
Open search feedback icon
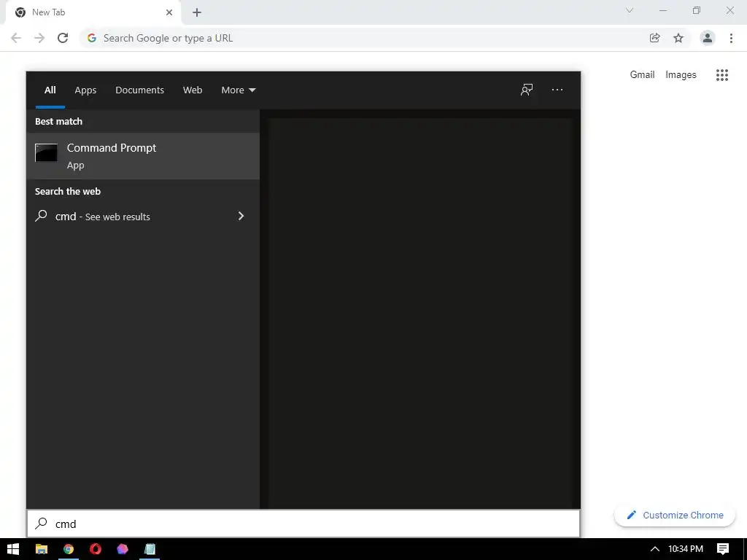[527, 90]
